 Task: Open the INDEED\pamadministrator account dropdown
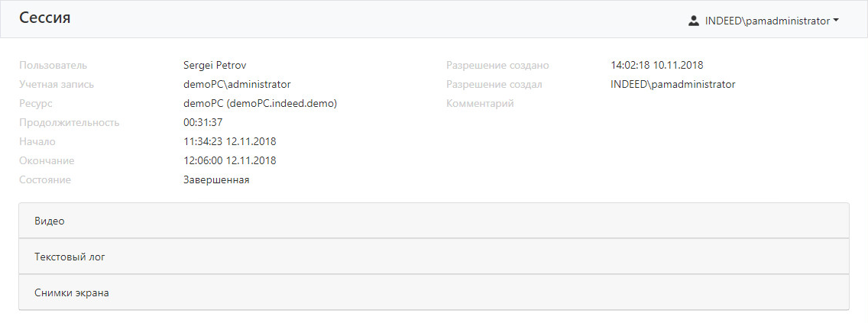(x=766, y=21)
